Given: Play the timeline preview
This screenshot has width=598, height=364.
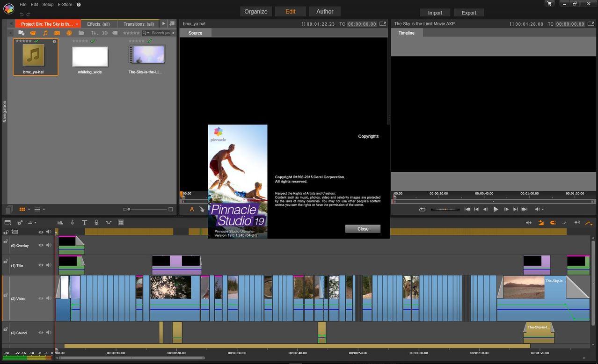Looking at the screenshot, I should (496, 209).
